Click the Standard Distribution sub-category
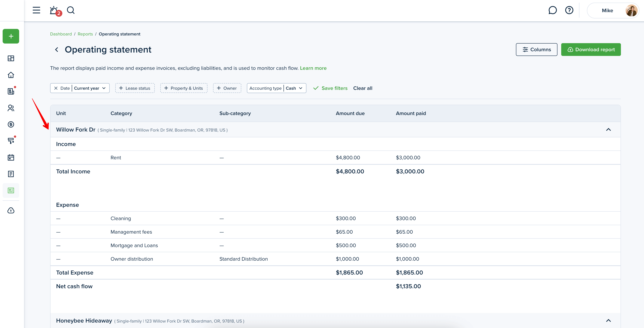This screenshot has width=644, height=328. pos(244,259)
